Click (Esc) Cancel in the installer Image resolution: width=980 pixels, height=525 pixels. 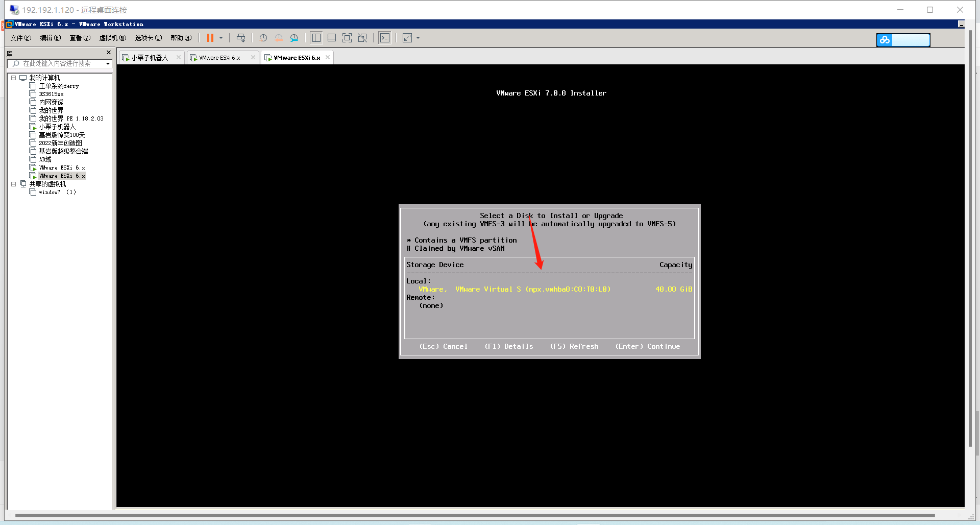click(443, 347)
